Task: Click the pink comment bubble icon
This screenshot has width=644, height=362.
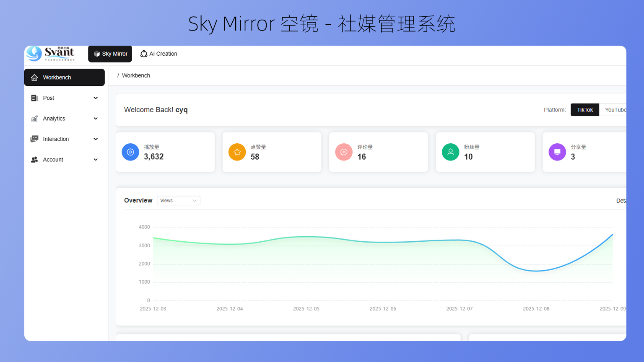Action: [x=344, y=152]
